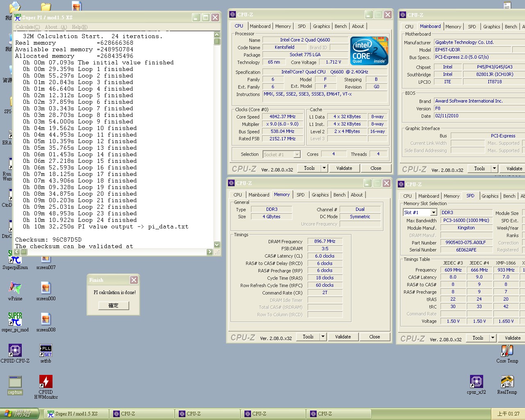The width and height of the screenshot is (525, 420).
Task: Open the screen000 desktop file
Action: click(x=46, y=291)
